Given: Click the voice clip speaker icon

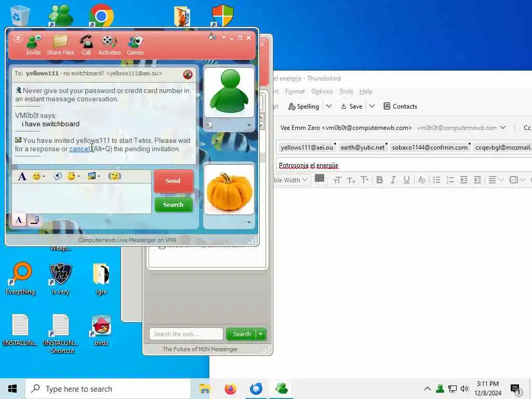Looking at the screenshot, I should point(57,176).
